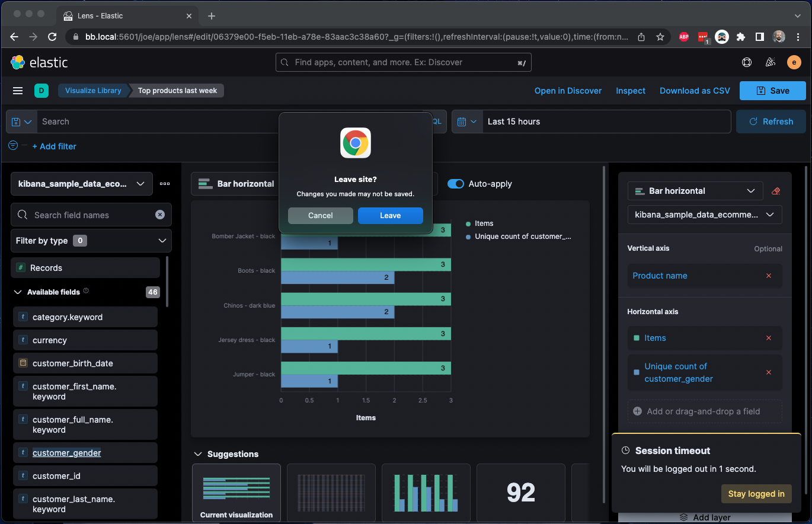The image size is (812, 524).
Task: Clear the field name search with the X icon
Action: [159, 215]
